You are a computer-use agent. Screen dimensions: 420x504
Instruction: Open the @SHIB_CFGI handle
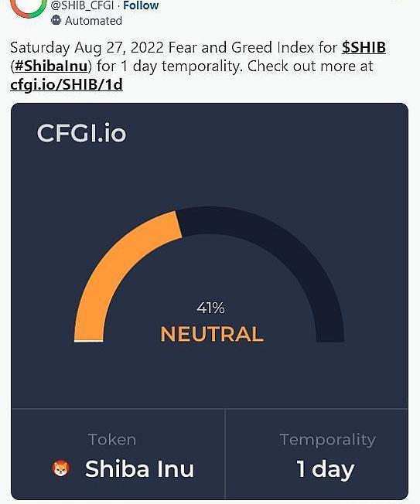(x=82, y=5)
